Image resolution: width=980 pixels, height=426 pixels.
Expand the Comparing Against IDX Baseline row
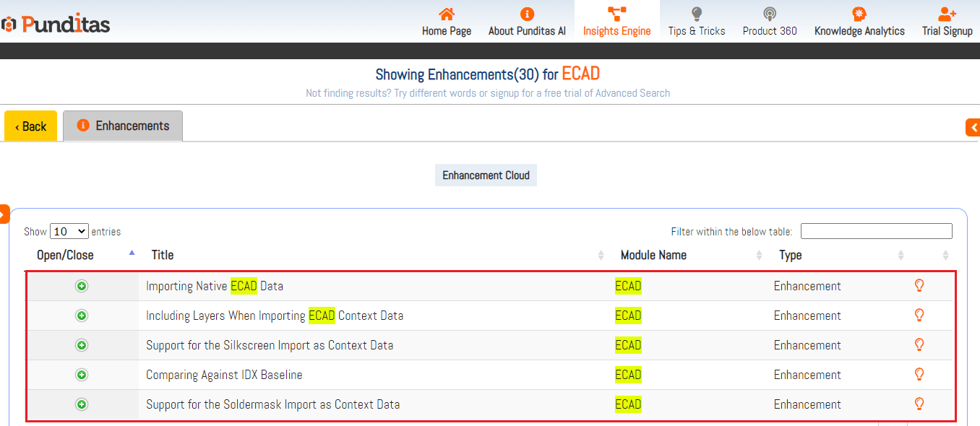pos(82,375)
